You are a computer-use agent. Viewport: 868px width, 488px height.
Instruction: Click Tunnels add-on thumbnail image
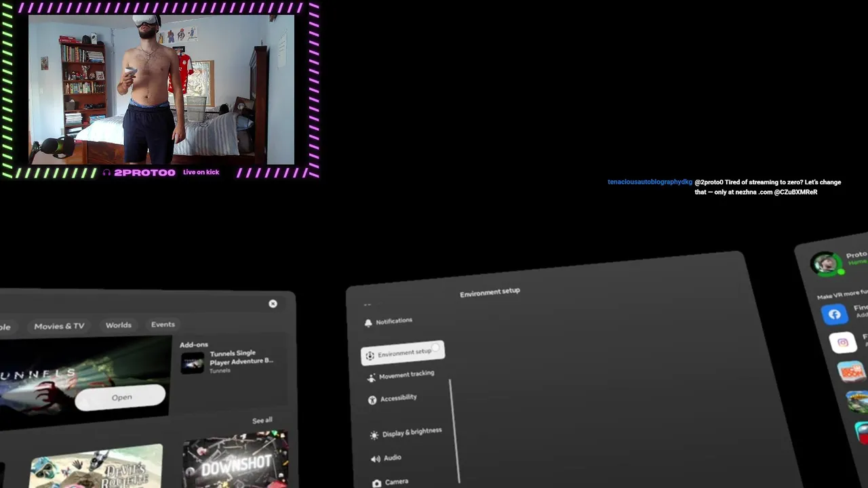coord(192,363)
